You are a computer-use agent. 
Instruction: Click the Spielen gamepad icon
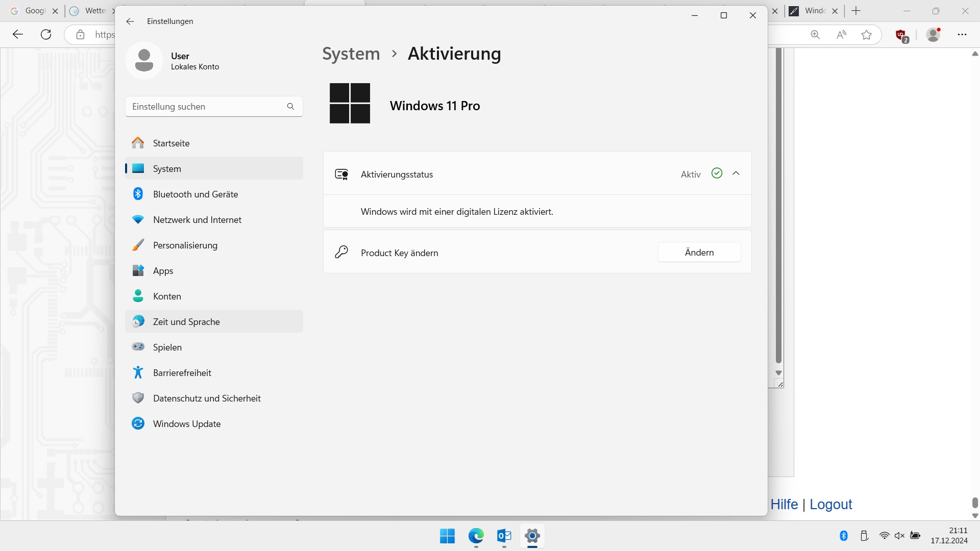point(138,346)
